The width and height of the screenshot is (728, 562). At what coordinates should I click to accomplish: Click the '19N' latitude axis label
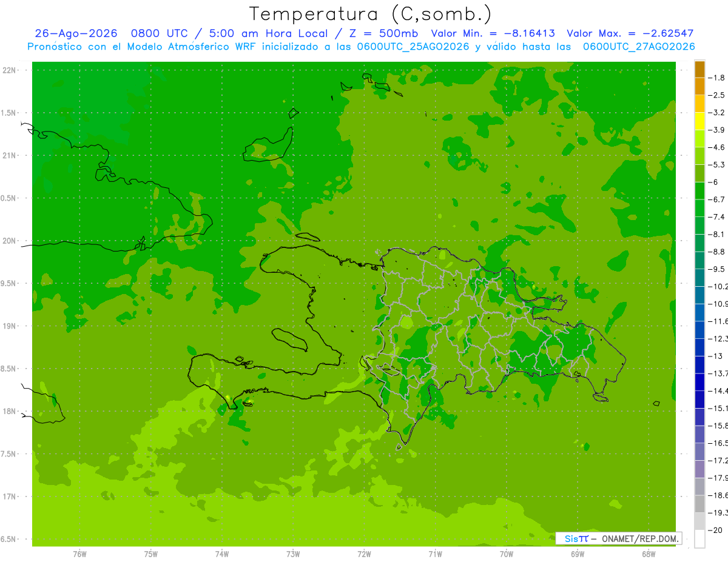coord(10,326)
